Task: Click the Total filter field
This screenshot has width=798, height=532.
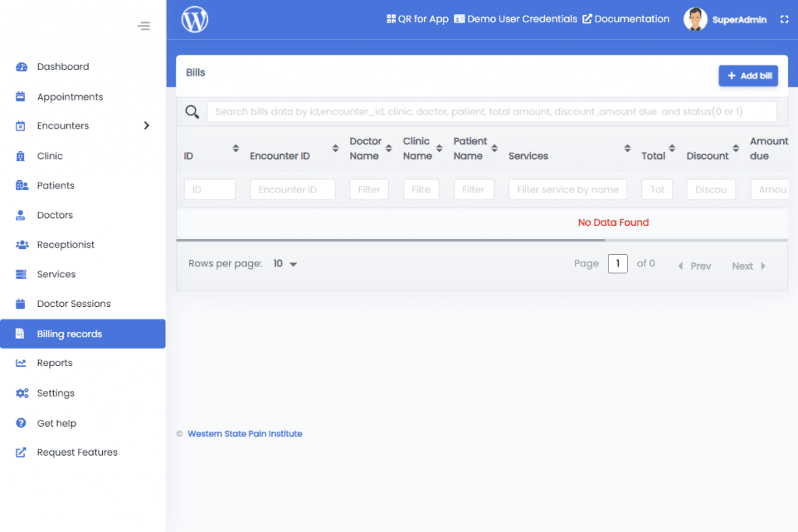Action: tap(657, 189)
